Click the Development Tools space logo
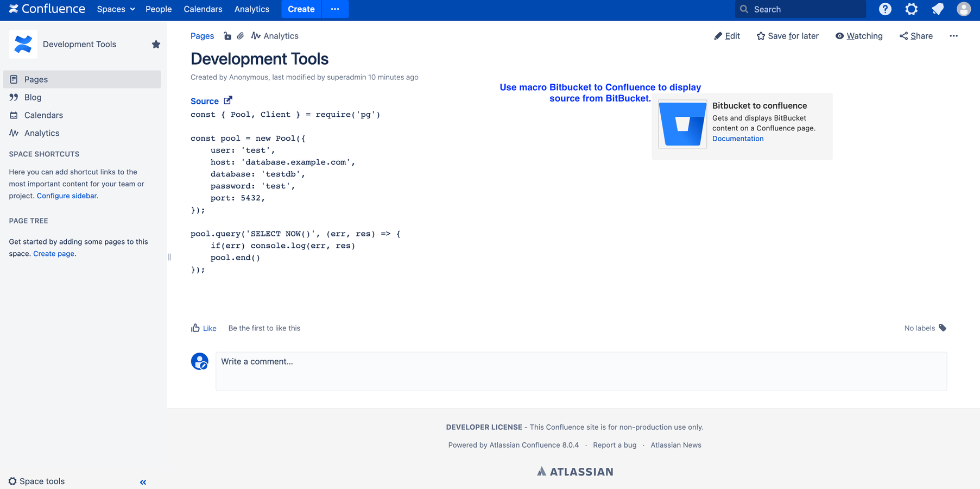 23,44
